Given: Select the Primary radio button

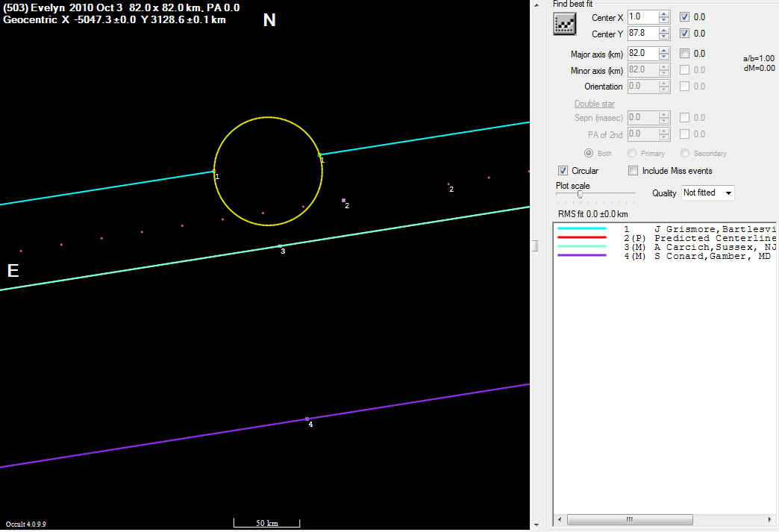Looking at the screenshot, I should pos(632,153).
